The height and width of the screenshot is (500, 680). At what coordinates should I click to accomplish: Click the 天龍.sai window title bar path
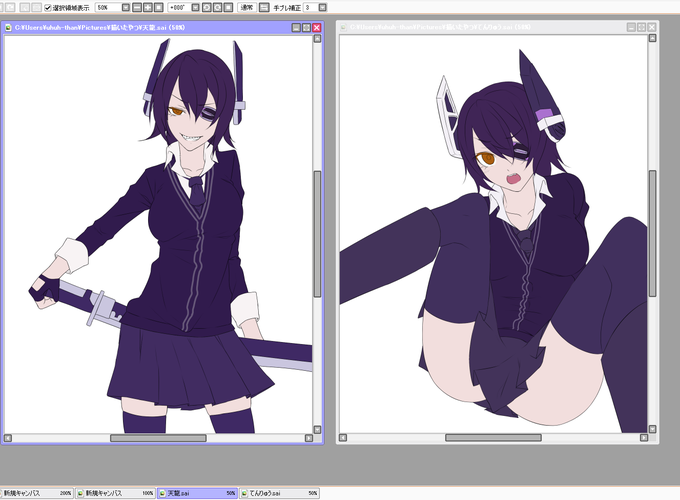coord(100,28)
